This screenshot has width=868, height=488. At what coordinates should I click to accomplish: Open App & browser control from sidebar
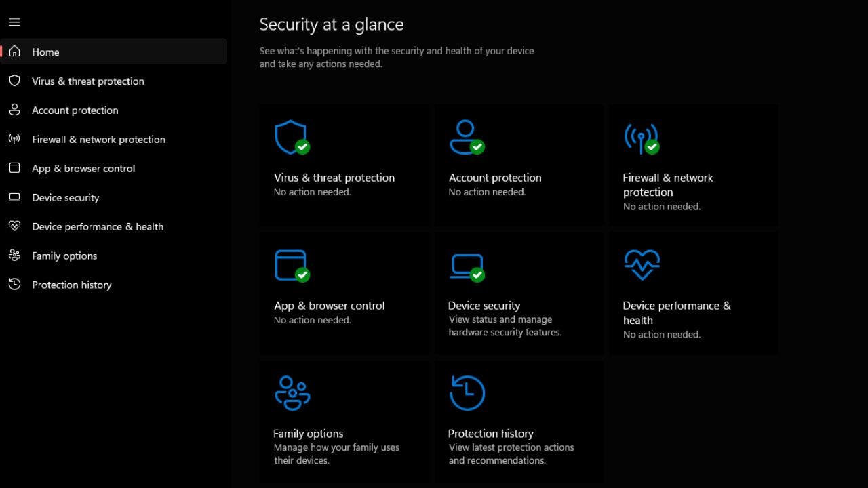click(x=83, y=168)
